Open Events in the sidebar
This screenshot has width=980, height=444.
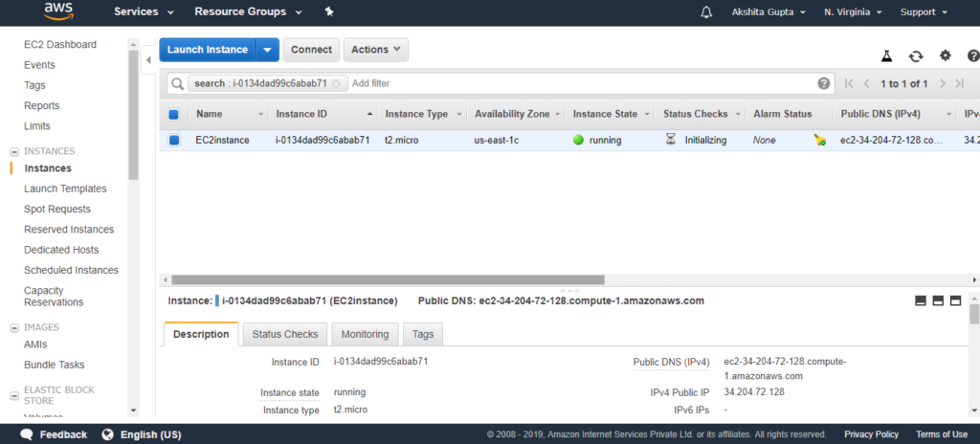coord(39,65)
